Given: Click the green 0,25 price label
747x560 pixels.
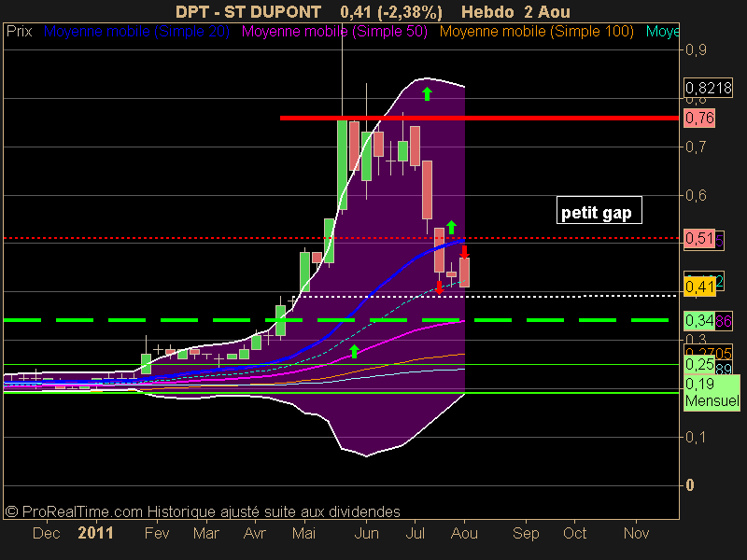Looking at the screenshot, I should tap(699, 365).
